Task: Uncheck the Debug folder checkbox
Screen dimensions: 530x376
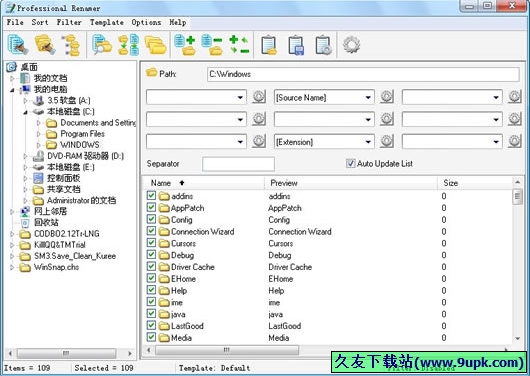Action: (x=151, y=255)
